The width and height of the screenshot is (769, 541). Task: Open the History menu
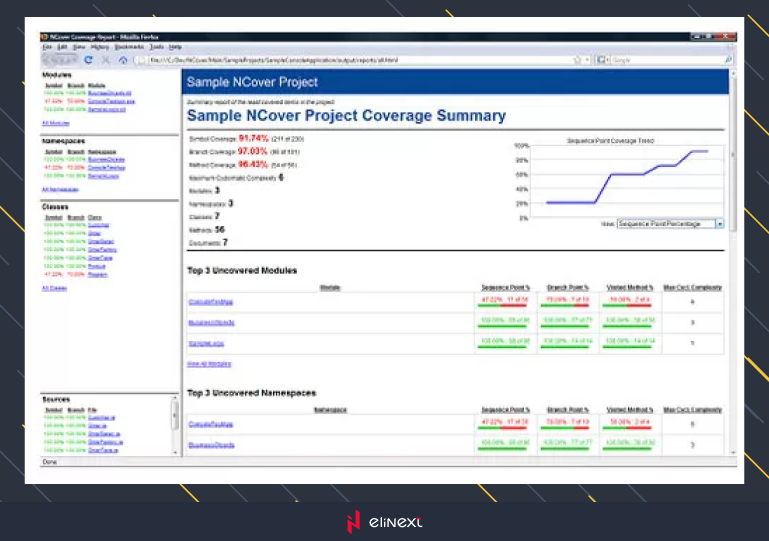point(100,47)
